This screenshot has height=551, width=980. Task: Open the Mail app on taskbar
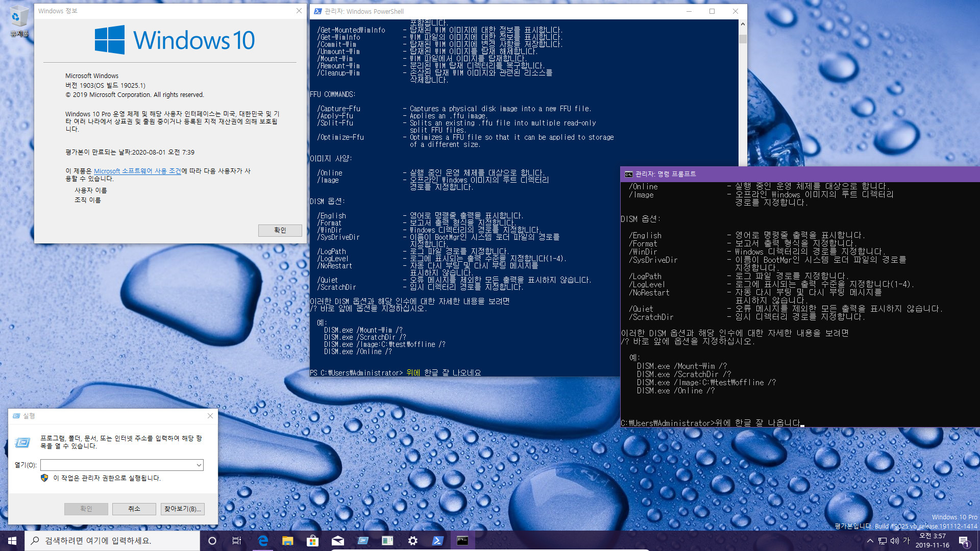[337, 541]
